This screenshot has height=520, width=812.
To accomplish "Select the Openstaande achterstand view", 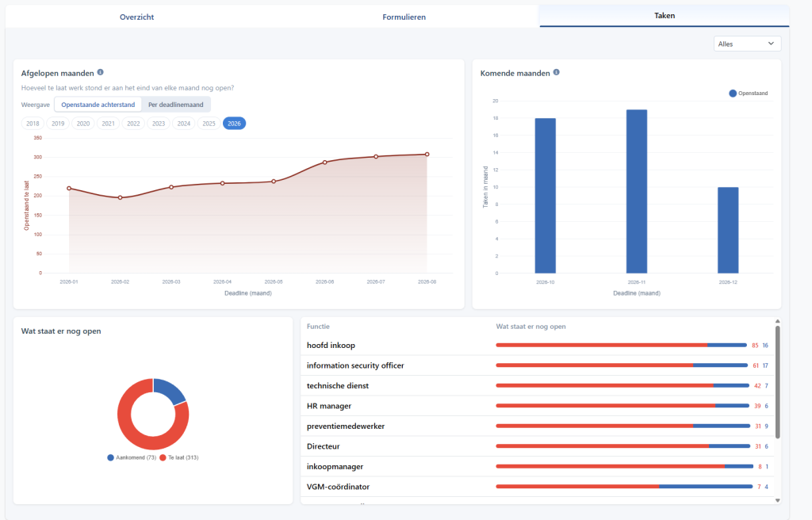I will (98, 105).
